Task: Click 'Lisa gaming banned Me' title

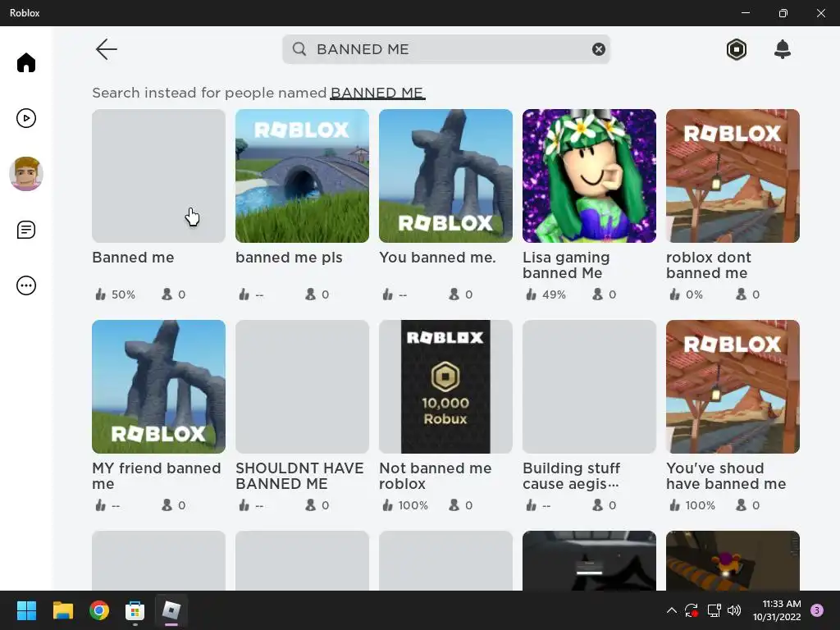Action: click(566, 265)
